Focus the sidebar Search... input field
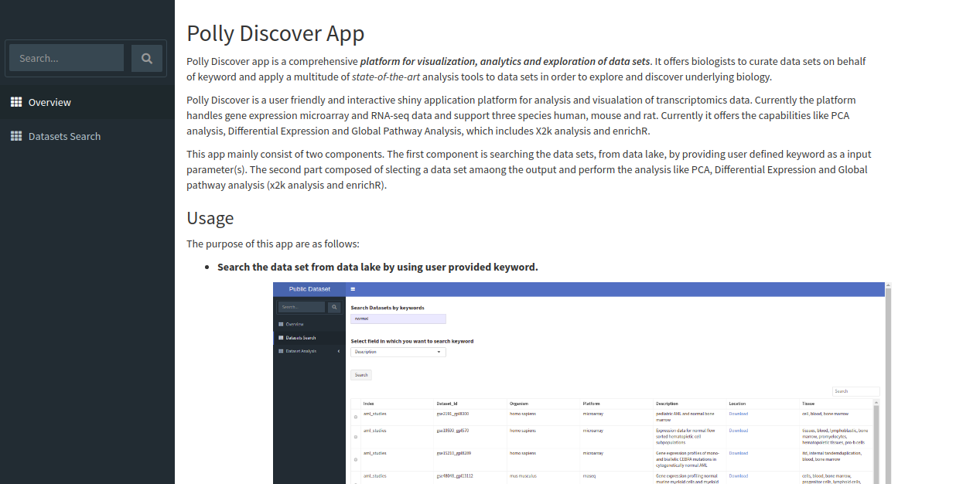Image resolution: width=980 pixels, height=484 pixels. [67, 58]
